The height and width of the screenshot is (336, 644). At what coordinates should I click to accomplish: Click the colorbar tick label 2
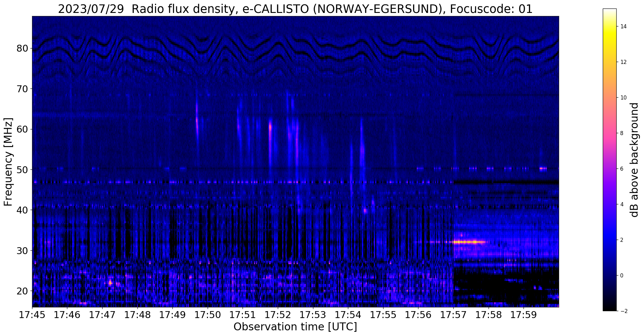(x=621, y=240)
